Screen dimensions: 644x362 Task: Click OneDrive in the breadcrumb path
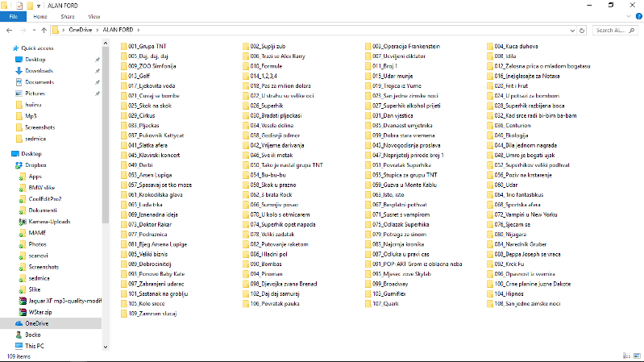coord(80,30)
